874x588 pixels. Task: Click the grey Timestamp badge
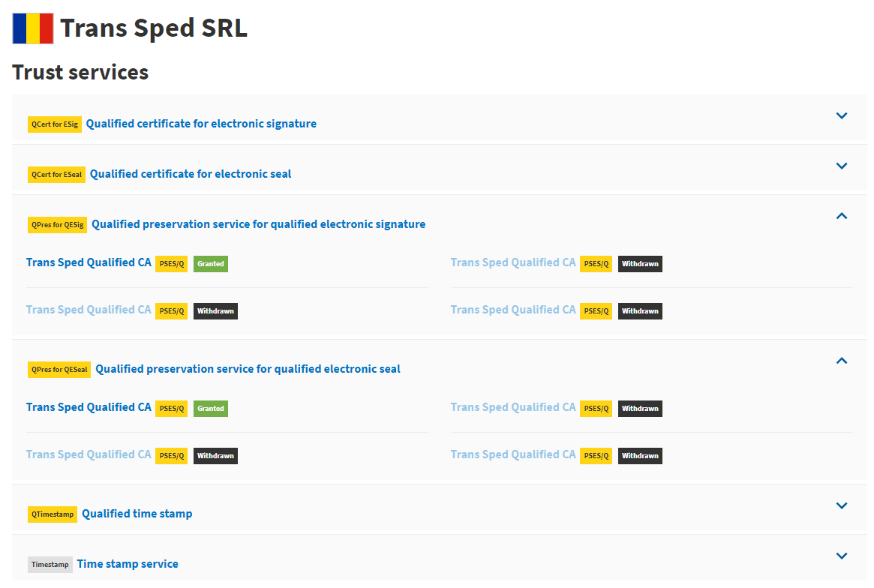pos(50,565)
